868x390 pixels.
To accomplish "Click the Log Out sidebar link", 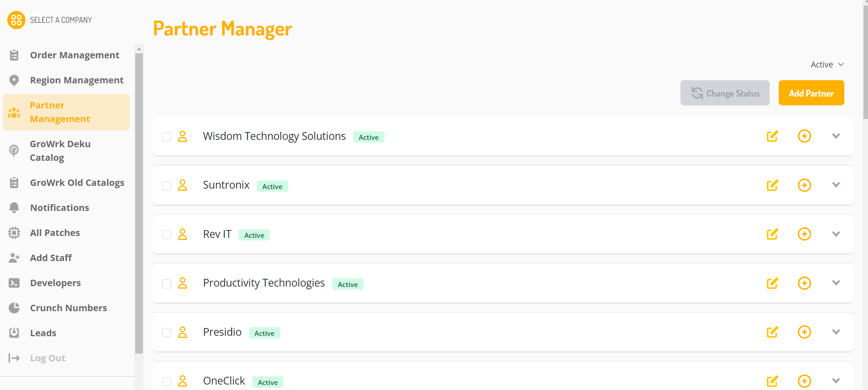I will [48, 358].
